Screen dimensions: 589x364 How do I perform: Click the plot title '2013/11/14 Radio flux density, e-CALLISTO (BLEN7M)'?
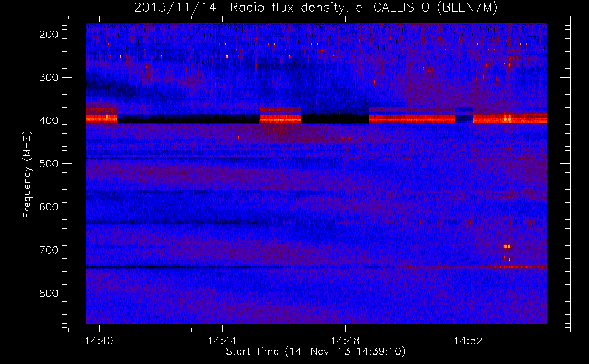pos(316,8)
